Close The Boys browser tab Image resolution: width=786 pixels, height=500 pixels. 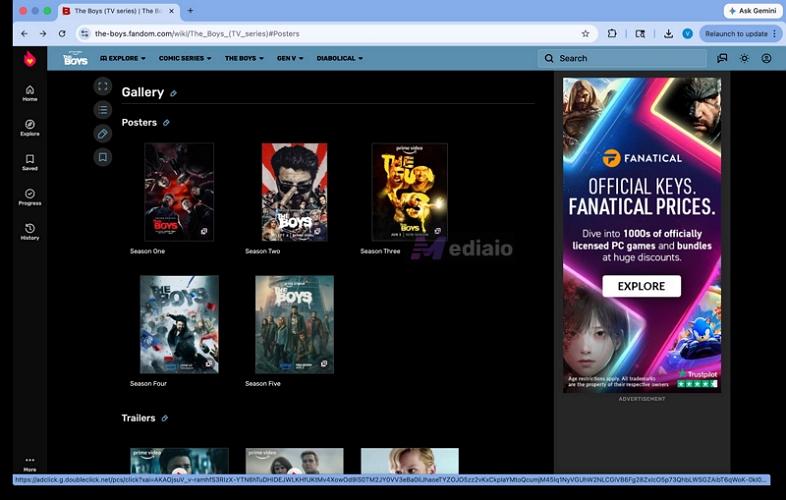click(x=171, y=11)
